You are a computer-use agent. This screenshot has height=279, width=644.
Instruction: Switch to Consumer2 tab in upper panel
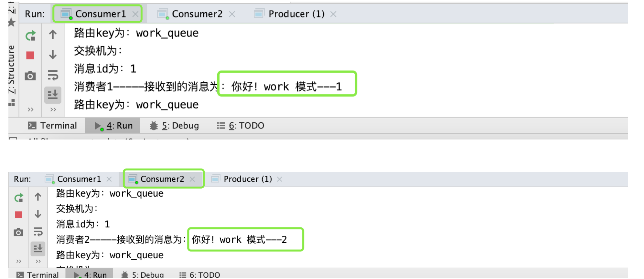click(197, 14)
